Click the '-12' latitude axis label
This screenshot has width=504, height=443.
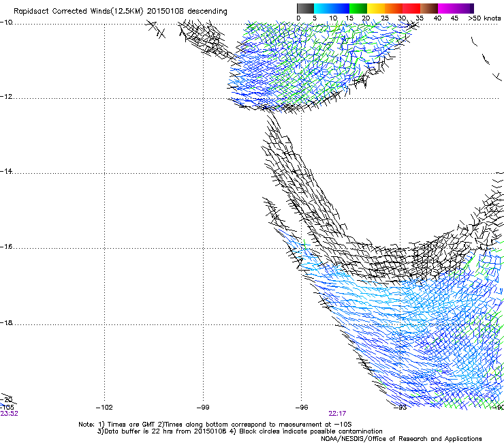tap(6, 96)
